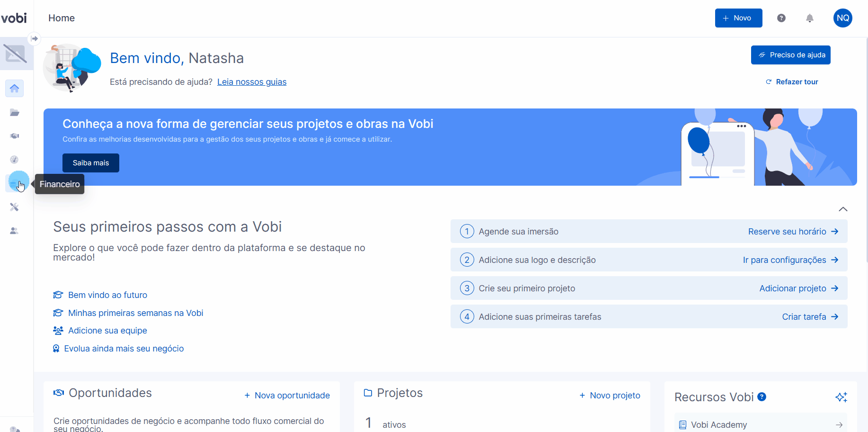The width and height of the screenshot is (868, 432).
Task: Open the NQ user avatar menu
Action: tap(843, 18)
